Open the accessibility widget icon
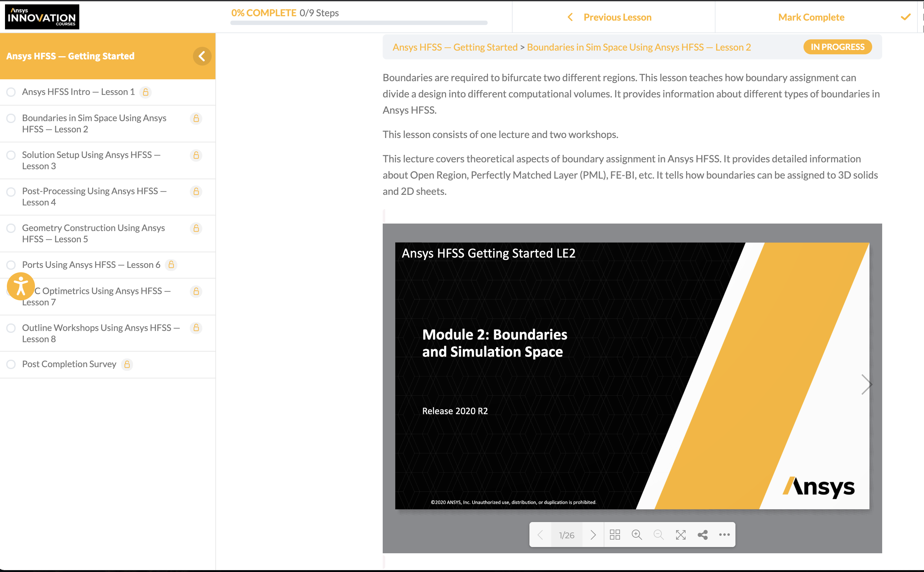Viewport: 924px width, 572px height. (21, 286)
